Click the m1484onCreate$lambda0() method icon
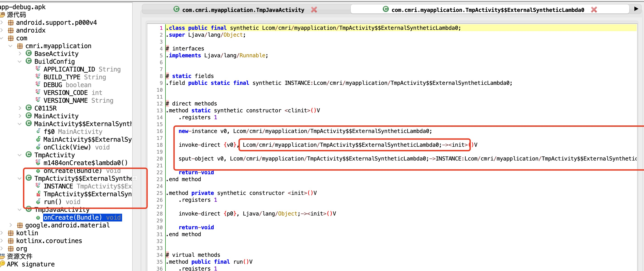Image resolution: width=644 pixels, height=271 pixels. tap(38, 162)
